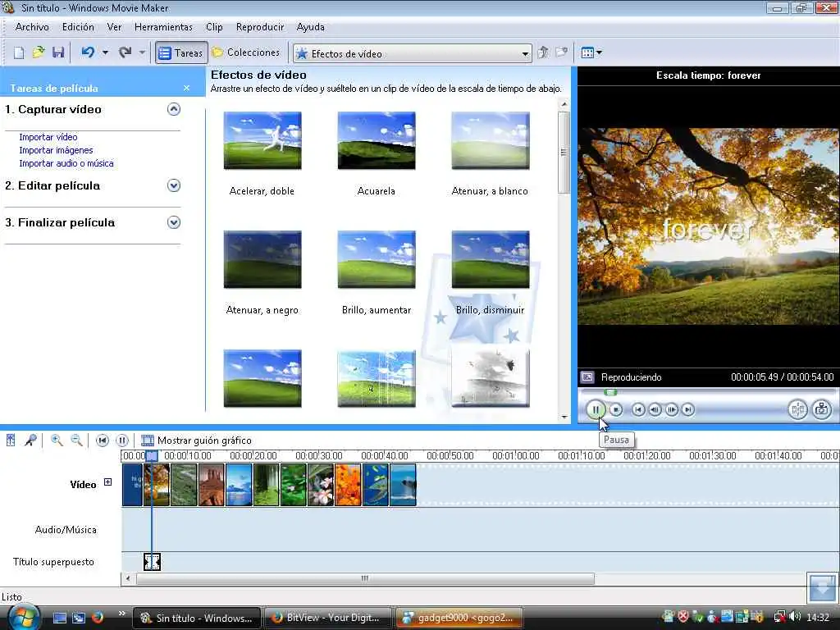Screen dimensions: 840x630
Task: Select the Atenuar, a blanco effect thumbnail
Action: 491,140
